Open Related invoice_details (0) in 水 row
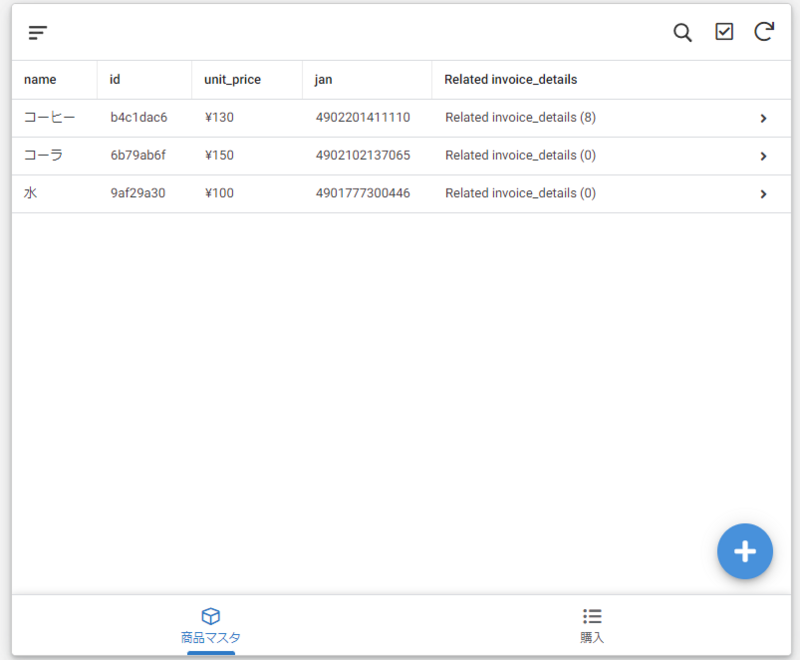 [x=520, y=193]
